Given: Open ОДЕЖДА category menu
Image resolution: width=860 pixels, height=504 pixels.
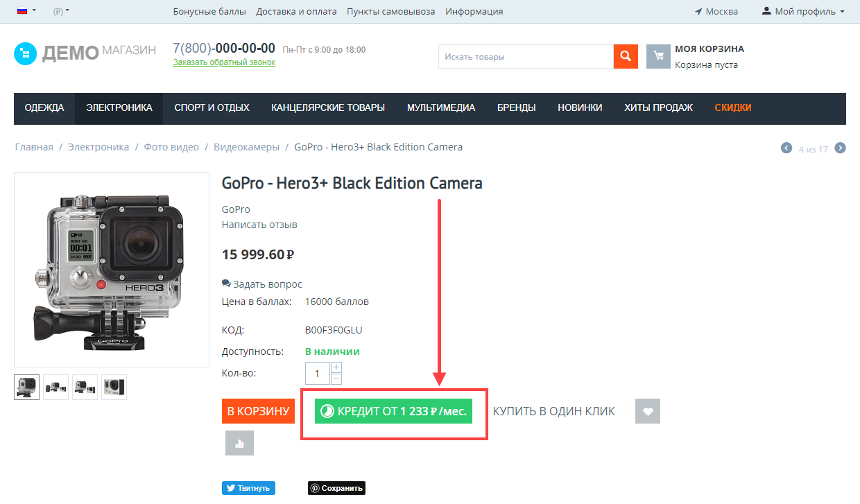Looking at the screenshot, I should [x=44, y=107].
